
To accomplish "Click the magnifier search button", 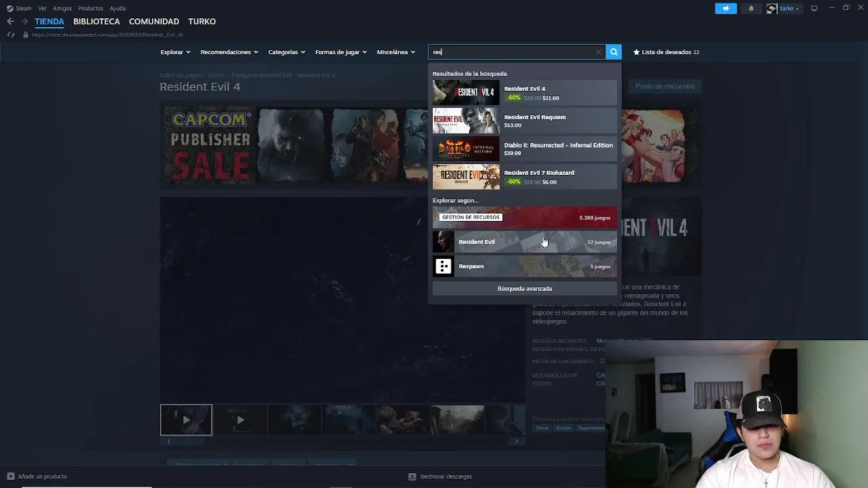I will coord(614,52).
